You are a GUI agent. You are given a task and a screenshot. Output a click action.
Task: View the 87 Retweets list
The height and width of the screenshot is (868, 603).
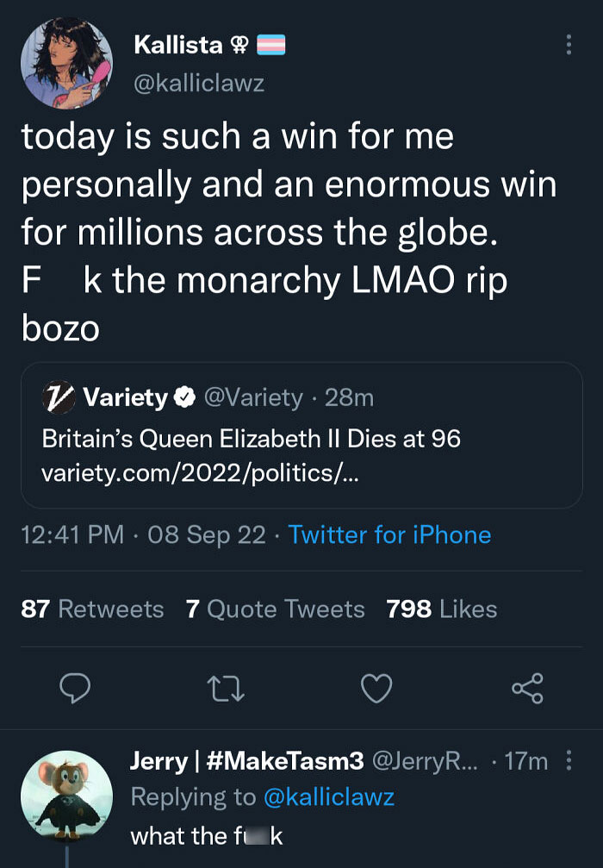coord(92,609)
